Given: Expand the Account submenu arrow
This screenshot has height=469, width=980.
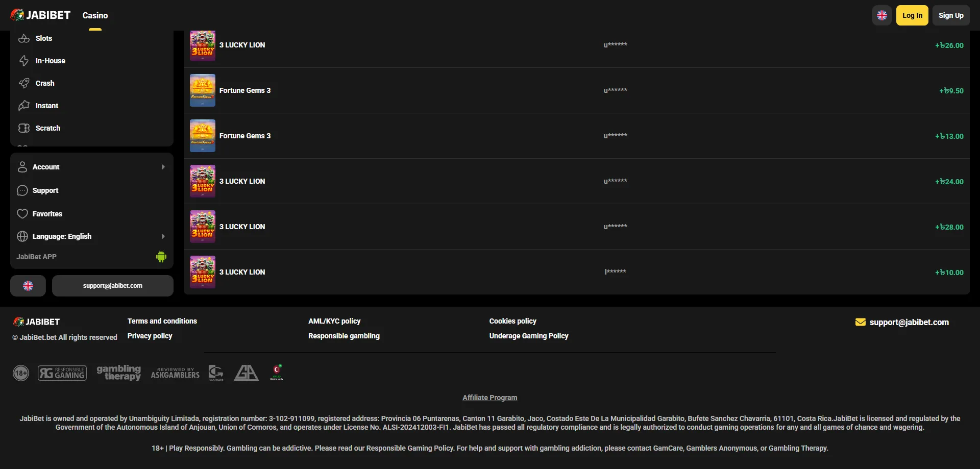Looking at the screenshot, I should pyautogui.click(x=163, y=167).
